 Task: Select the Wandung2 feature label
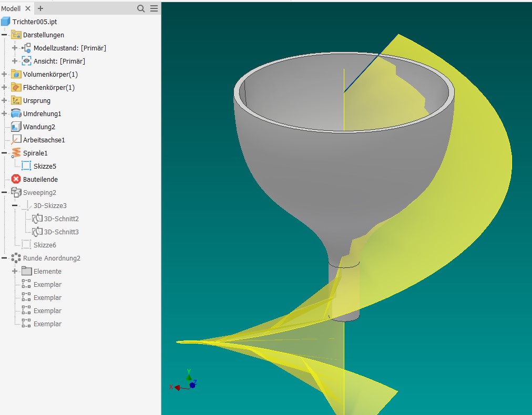[39, 127]
